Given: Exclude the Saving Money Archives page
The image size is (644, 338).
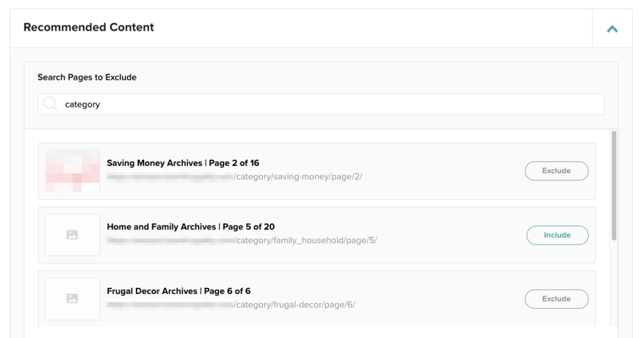Looking at the screenshot, I should coord(557,171).
